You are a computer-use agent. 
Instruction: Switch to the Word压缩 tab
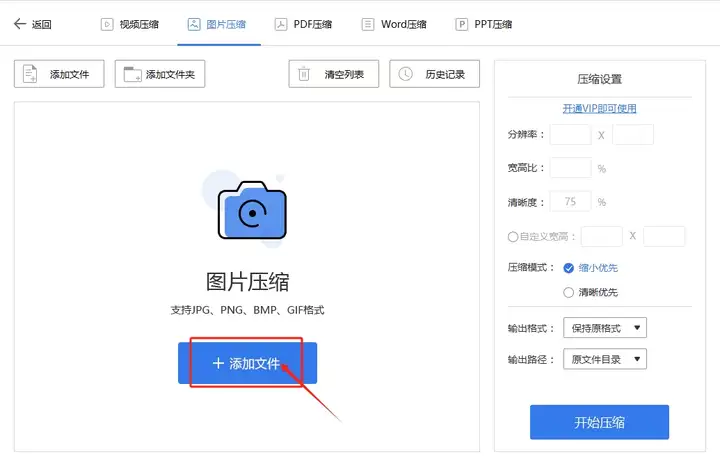394,24
